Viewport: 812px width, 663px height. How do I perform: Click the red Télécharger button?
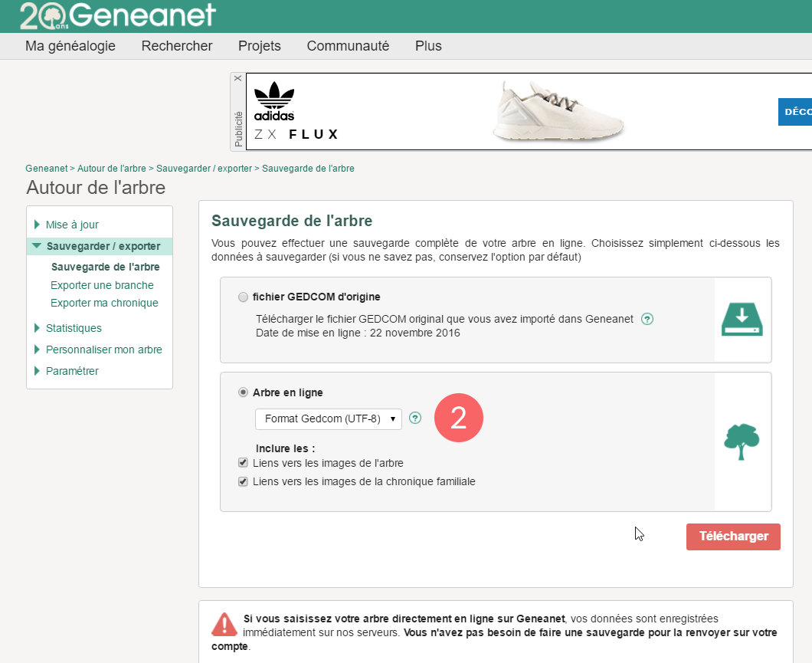tap(733, 537)
